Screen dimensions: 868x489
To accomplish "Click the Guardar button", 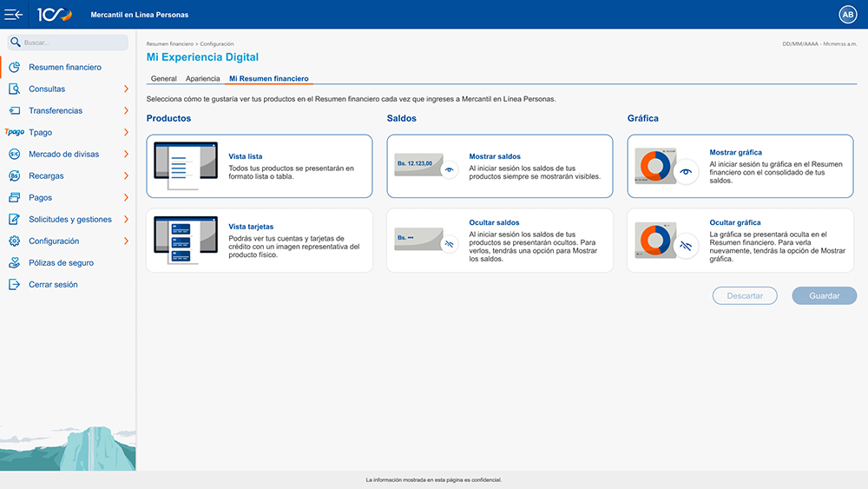I will tap(825, 295).
